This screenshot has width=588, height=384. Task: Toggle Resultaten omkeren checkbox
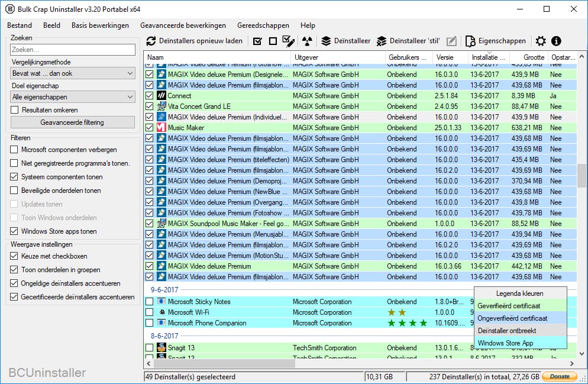click(x=15, y=110)
